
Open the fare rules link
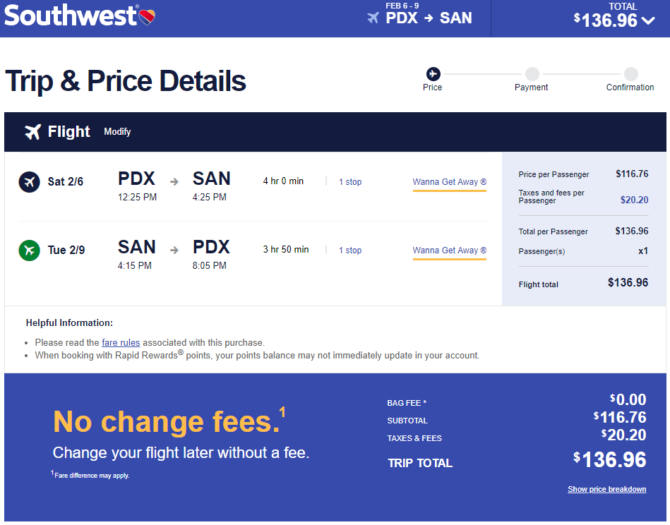click(120, 343)
